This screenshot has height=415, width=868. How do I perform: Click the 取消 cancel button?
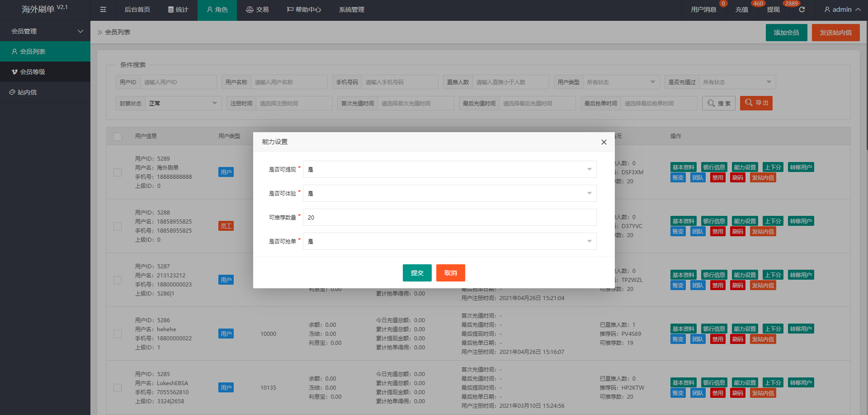(x=450, y=273)
